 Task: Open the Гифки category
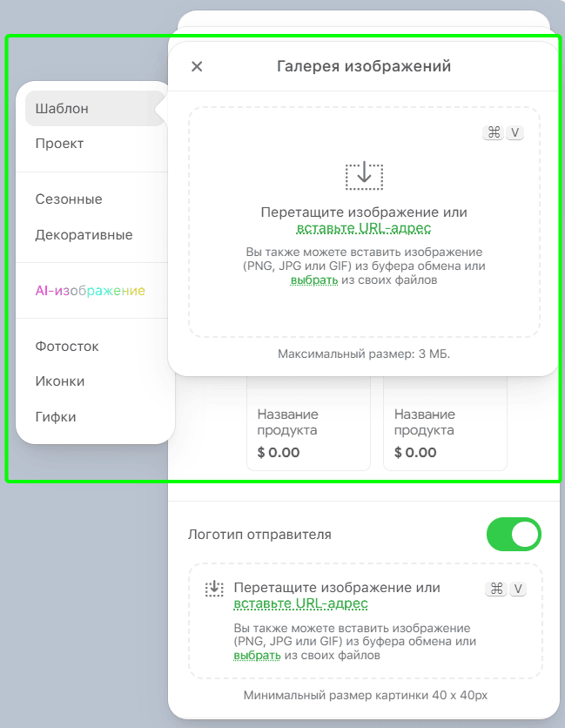(56, 417)
